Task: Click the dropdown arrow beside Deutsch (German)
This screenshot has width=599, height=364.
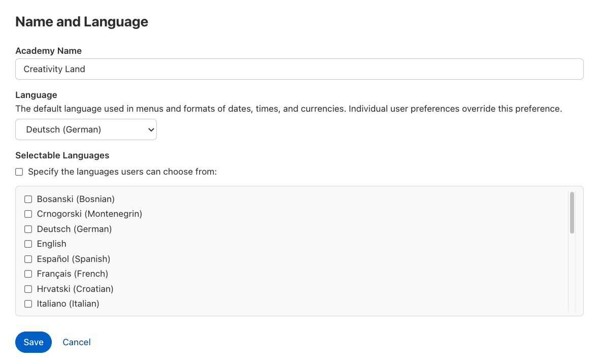Action: (x=150, y=129)
